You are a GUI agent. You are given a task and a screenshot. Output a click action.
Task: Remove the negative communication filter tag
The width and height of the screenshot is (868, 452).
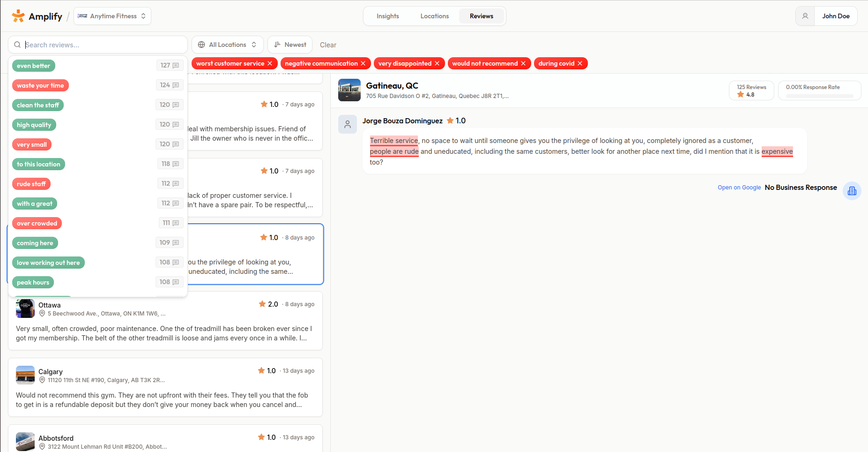click(x=363, y=63)
